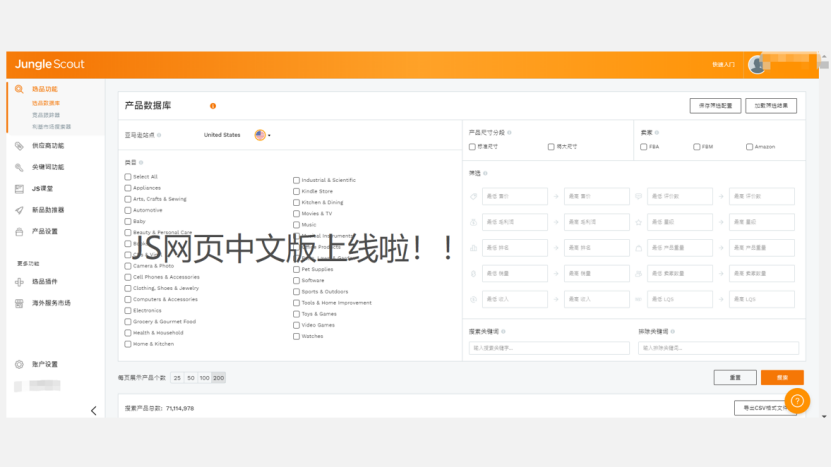Open the keyword features key icon
The image size is (831, 467).
click(x=19, y=168)
